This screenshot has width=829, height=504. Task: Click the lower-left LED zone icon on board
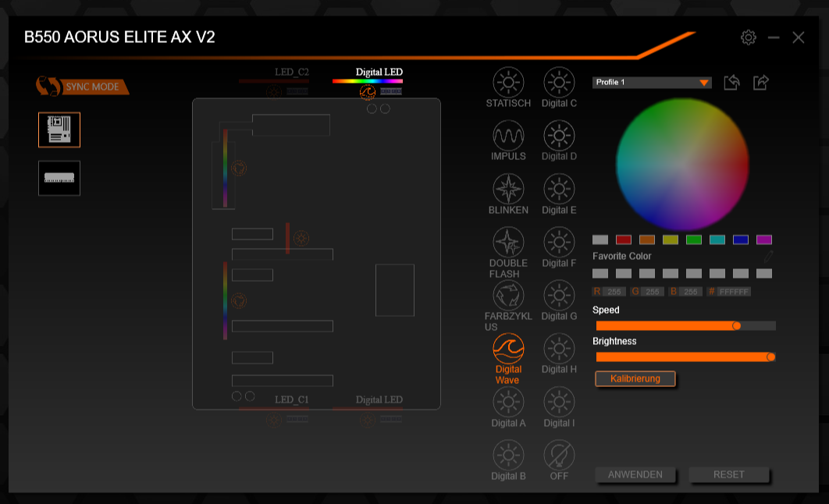coord(239,301)
